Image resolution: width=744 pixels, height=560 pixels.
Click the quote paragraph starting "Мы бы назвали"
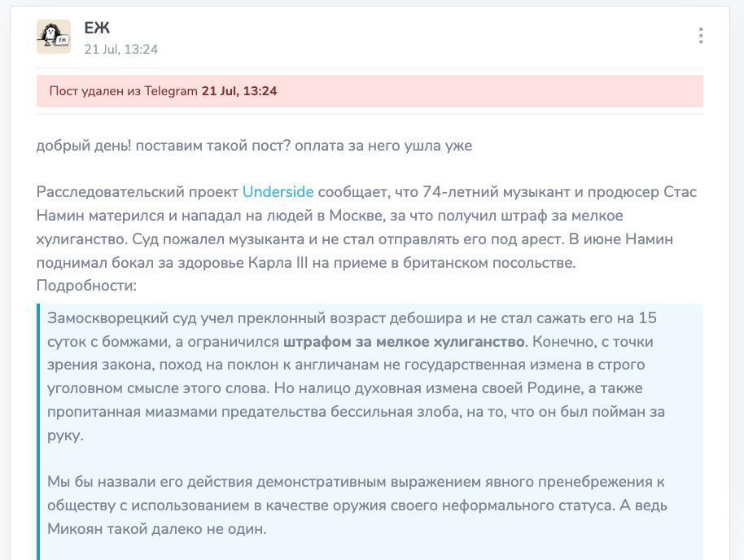coord(357,505)
